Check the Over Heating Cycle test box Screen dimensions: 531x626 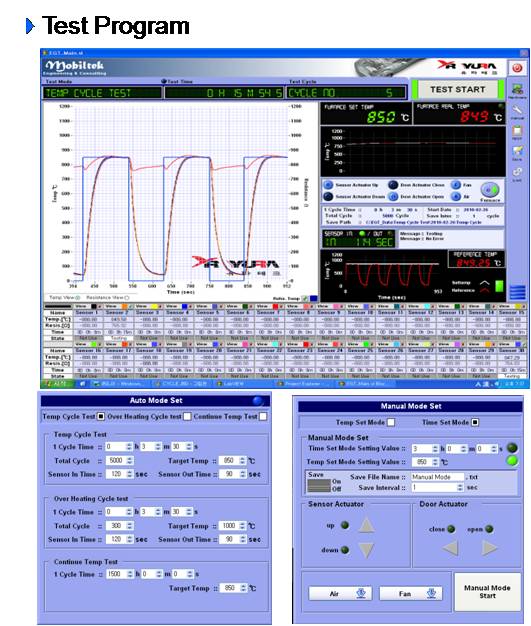[187, 416]
